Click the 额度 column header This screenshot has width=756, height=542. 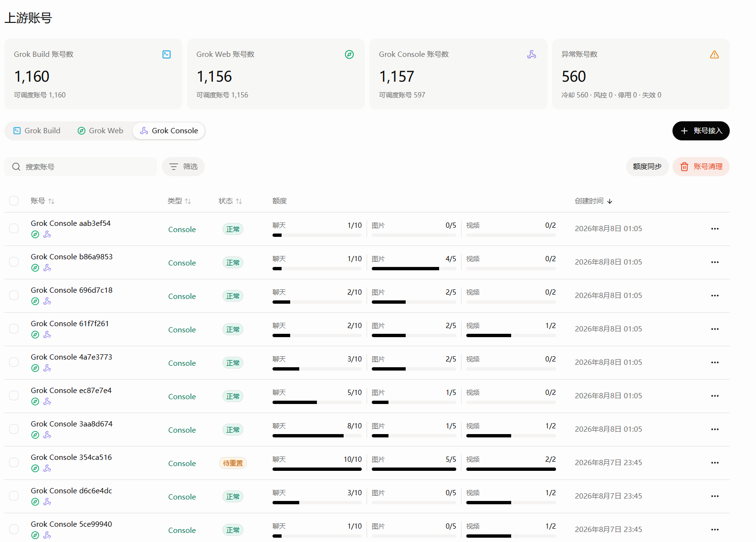(280, 201)
